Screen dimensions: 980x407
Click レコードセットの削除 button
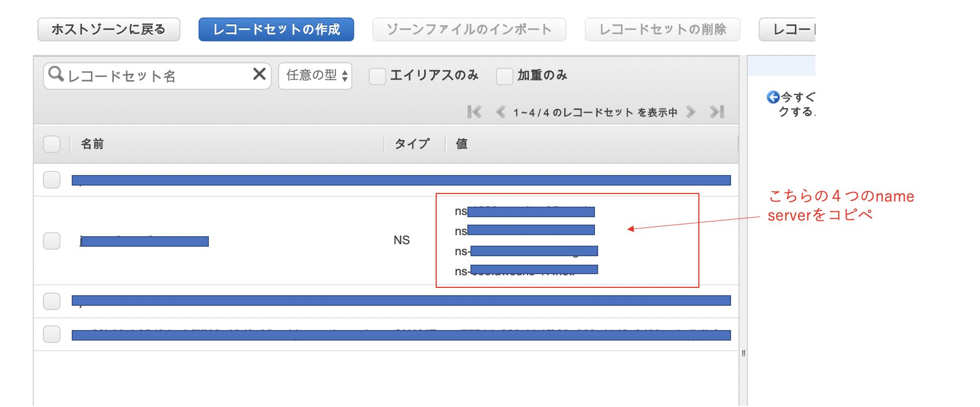(x=662, y=30)
